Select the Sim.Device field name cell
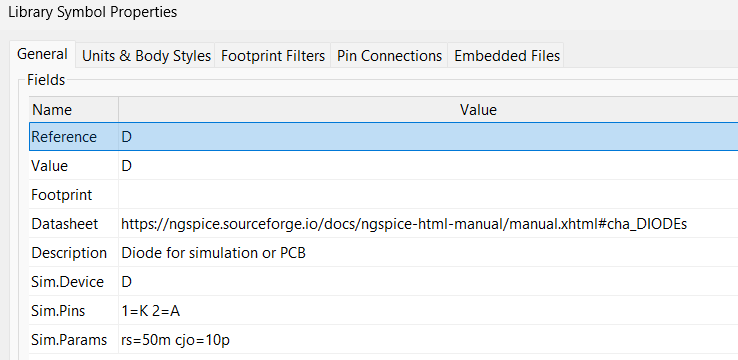 [74, 281]
